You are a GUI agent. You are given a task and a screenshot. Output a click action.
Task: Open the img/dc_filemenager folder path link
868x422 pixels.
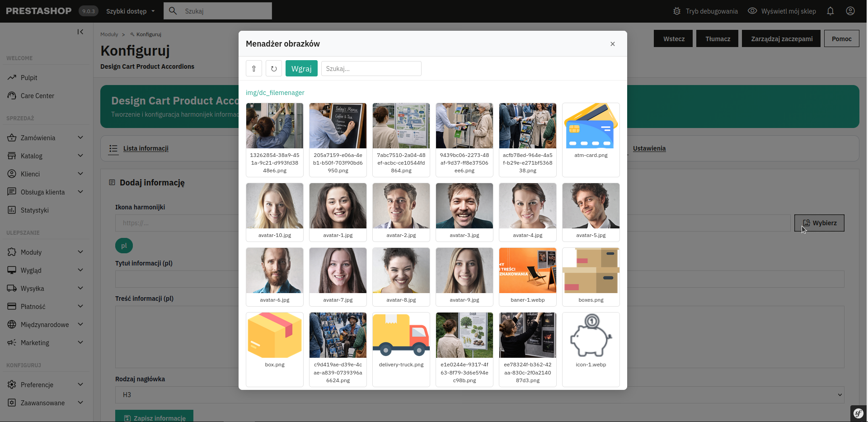point(275,93)
